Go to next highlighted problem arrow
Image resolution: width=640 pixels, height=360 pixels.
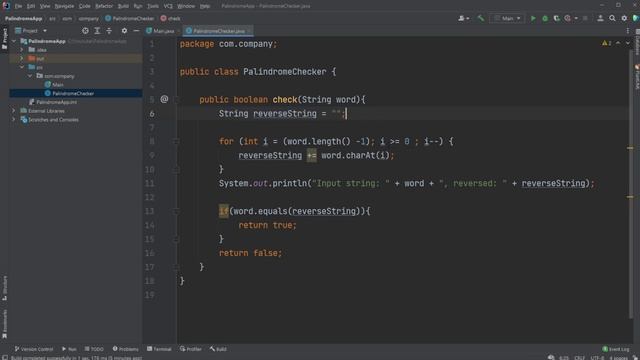tap(628, 43)
